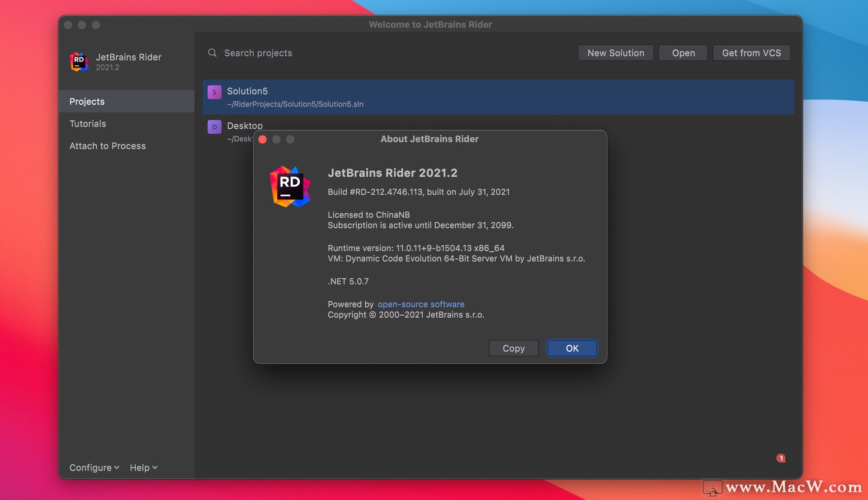This screenshot has width=868, height=500.
Task: Close the About JetBrains Rider dialog
Action: [262, 139]
